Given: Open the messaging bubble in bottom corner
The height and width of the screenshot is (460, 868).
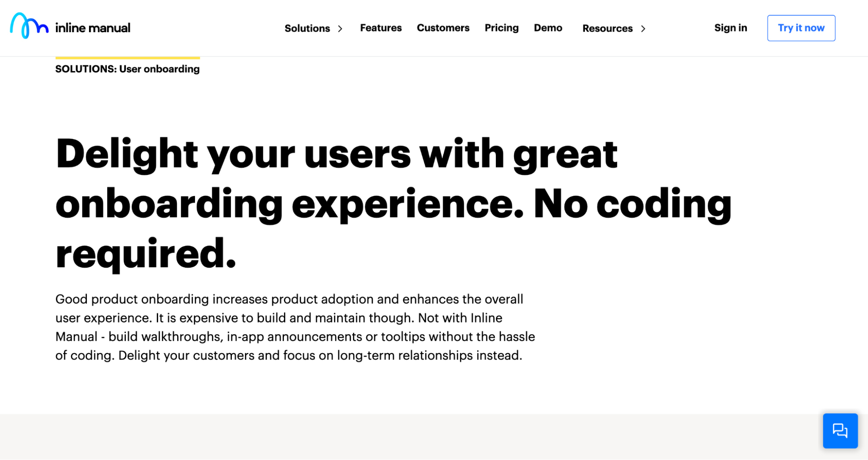Looking at the screenshot, I should click(x=841, y=430).
